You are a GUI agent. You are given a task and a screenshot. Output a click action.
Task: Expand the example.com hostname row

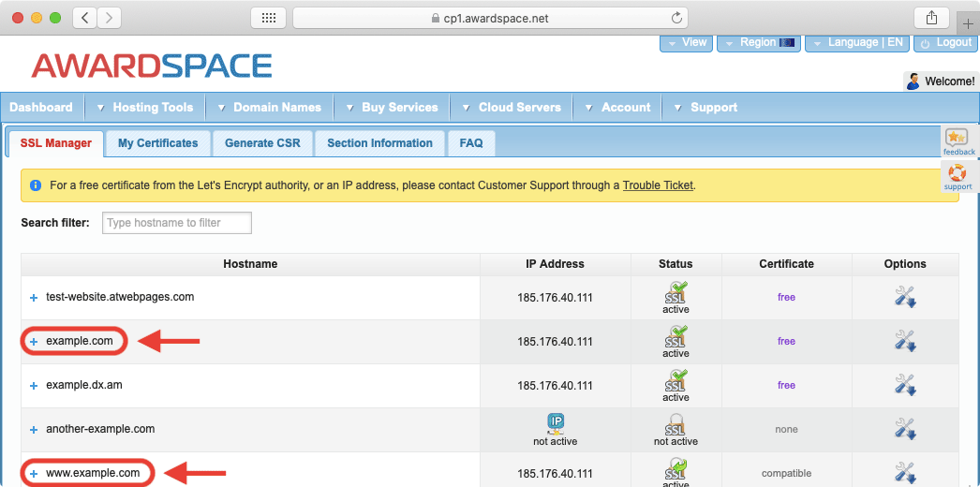34,342
